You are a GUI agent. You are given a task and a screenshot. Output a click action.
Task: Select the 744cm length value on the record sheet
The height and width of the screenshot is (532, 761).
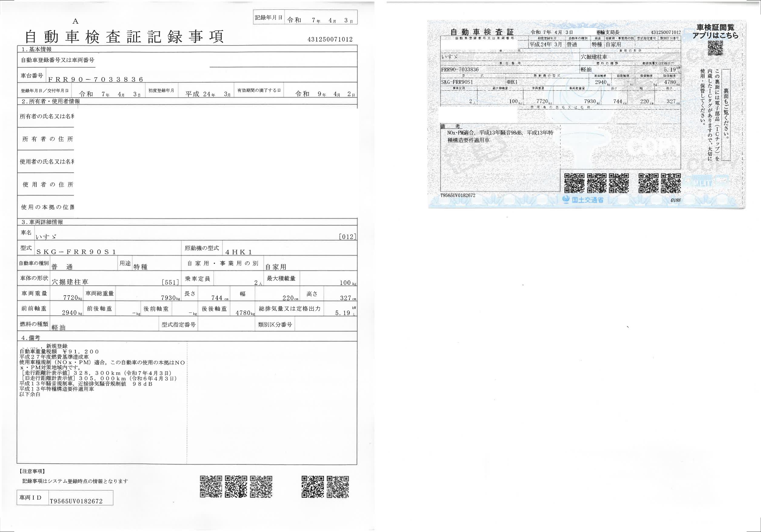coord(219,298)
